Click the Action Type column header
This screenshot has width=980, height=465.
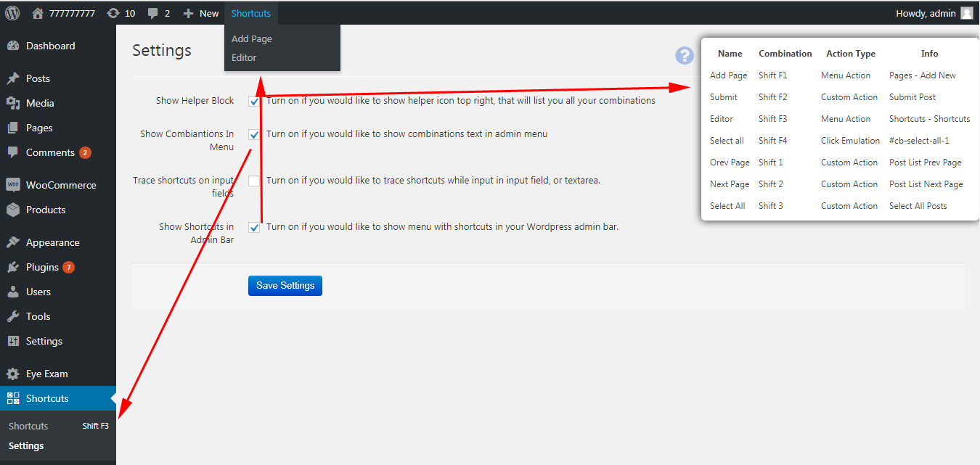851,54
